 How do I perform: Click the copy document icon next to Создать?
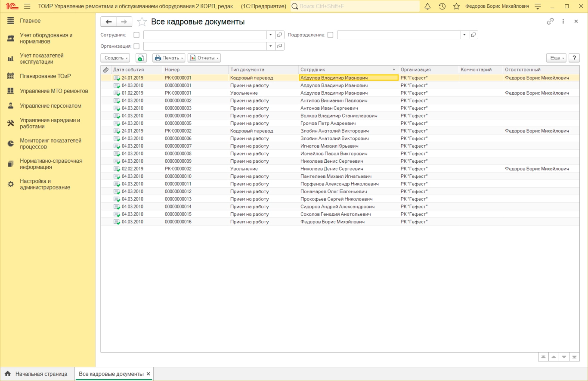(x=141, y=58)
